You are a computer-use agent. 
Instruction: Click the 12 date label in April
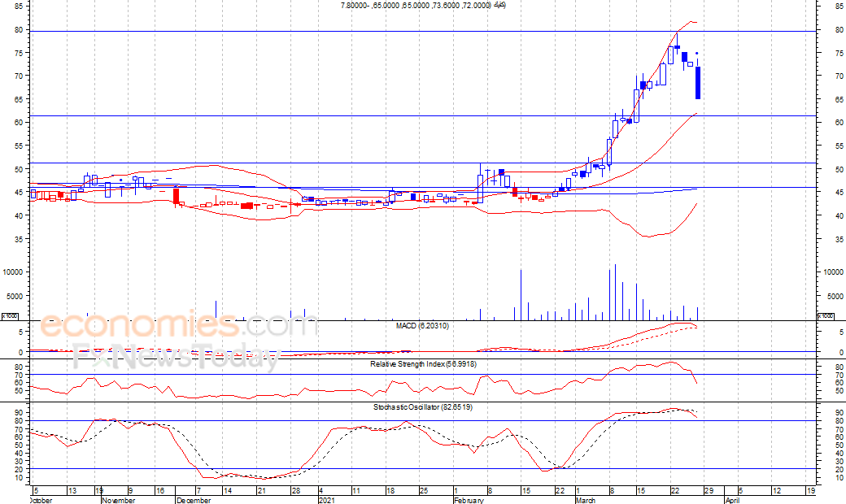tap(777, 491)
